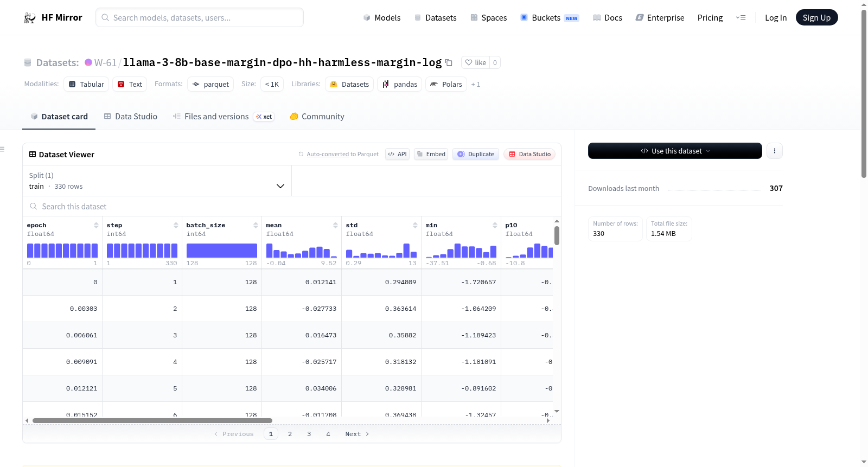Go to page 2 of the table
Image resolution: width=868 pixels, height=467 pixels.
click(x=290, y=434)
